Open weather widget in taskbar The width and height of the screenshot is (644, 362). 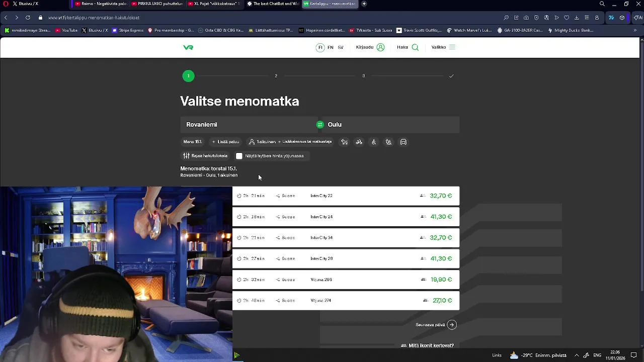point(538,355)
